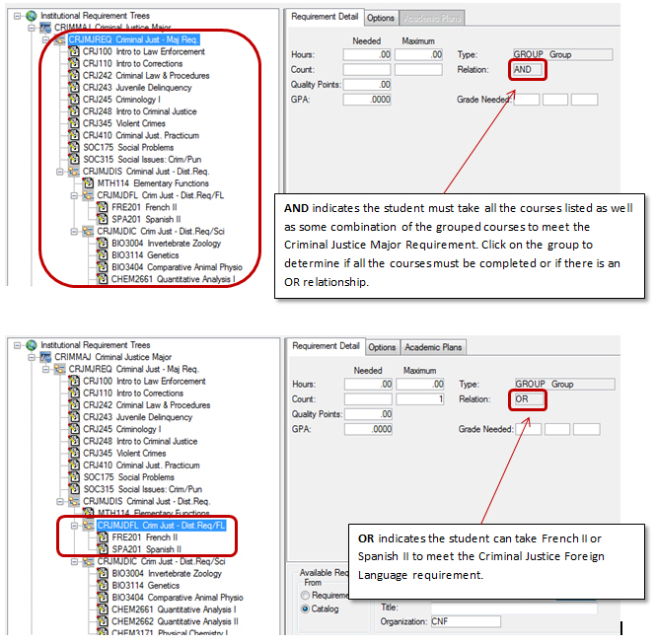The image size is (656, 644).
Task: Click the course icon beside FRE201 in top tree
Action: [x=103, y=207]
